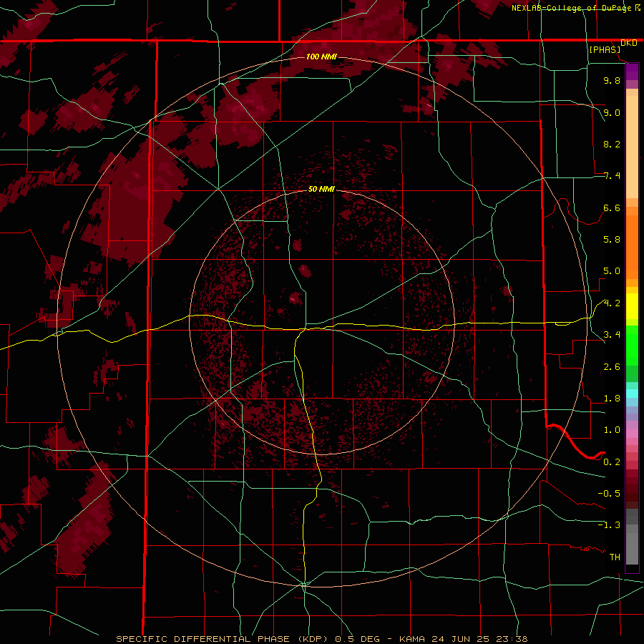Click the 5.0 value on color scale
Screen dimensions: 644x644
point(612,271)
